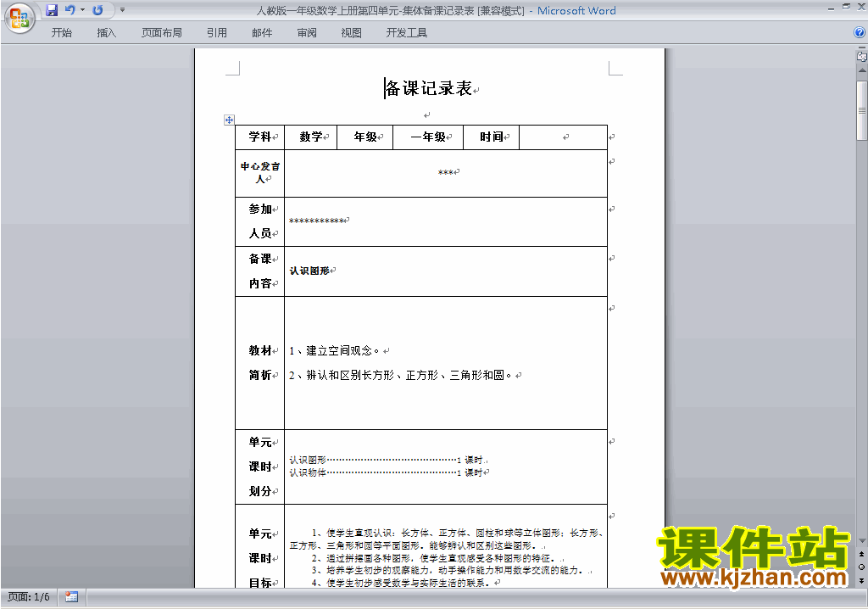The image size is (868, 609).
Task: Click the 页面: 1/6 status bar indicator
Action: 29,597
